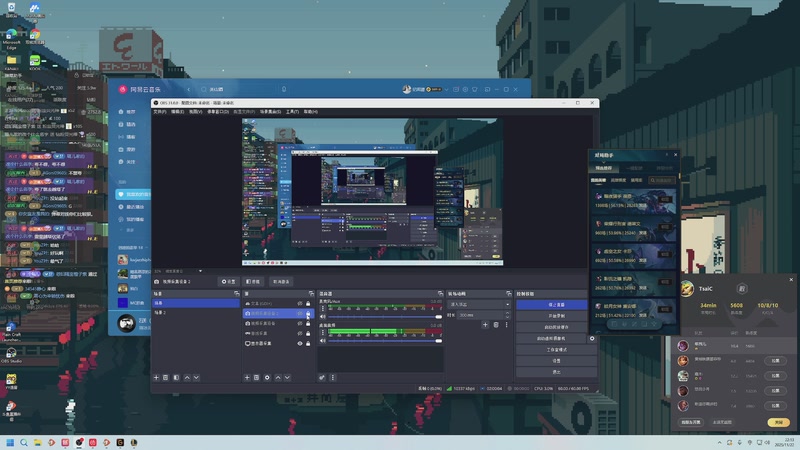This screenshot has height=450, width=800.
Task: Pop out the Scene Transitions dock
Action: coord(509,294)
